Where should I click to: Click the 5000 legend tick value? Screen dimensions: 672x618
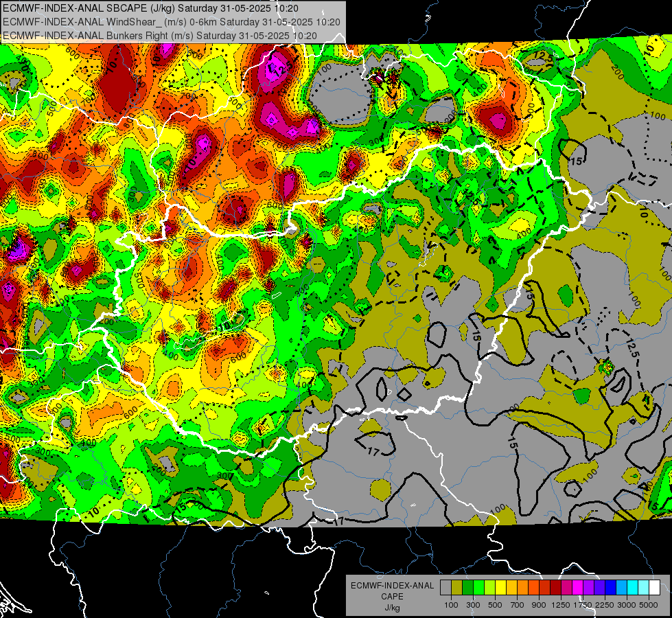point(649,605)
